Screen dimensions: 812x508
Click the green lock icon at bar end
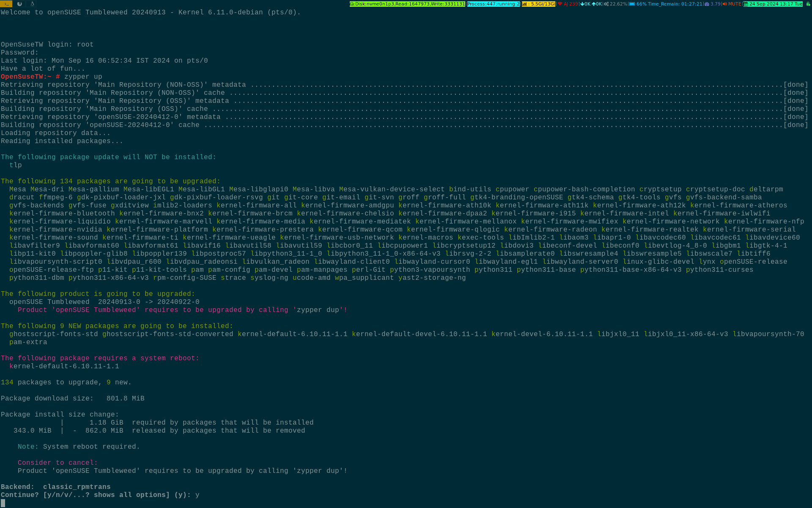tap(808, 4)
